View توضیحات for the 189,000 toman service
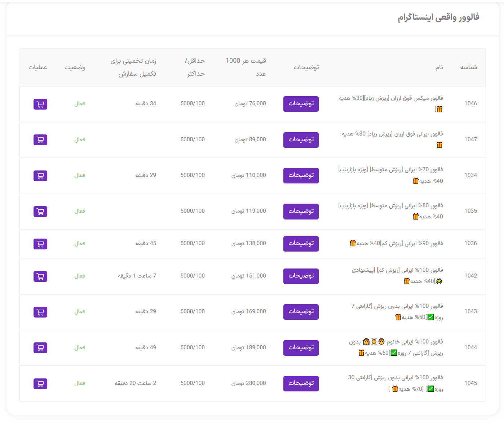 point(301,348)
